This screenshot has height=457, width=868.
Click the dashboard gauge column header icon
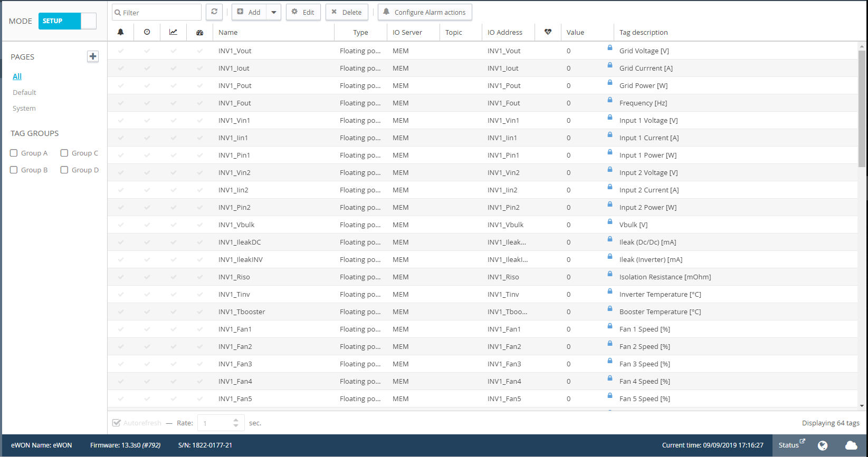tap(199, 33)
